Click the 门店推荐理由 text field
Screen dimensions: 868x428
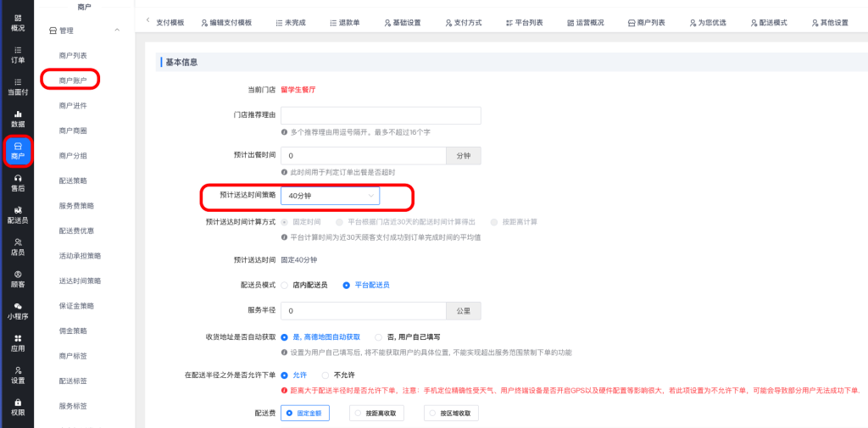pyautogui.click(x=381, y=115)
